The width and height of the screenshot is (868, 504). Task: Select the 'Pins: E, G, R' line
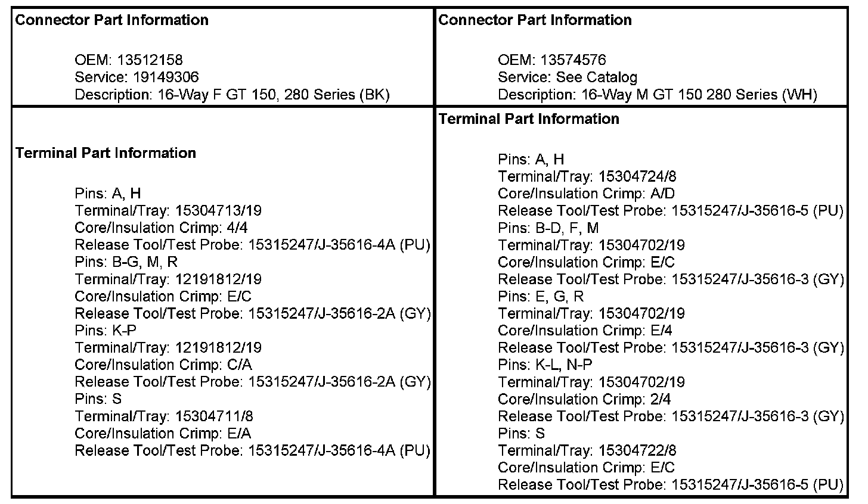click(x=541, y=297)
